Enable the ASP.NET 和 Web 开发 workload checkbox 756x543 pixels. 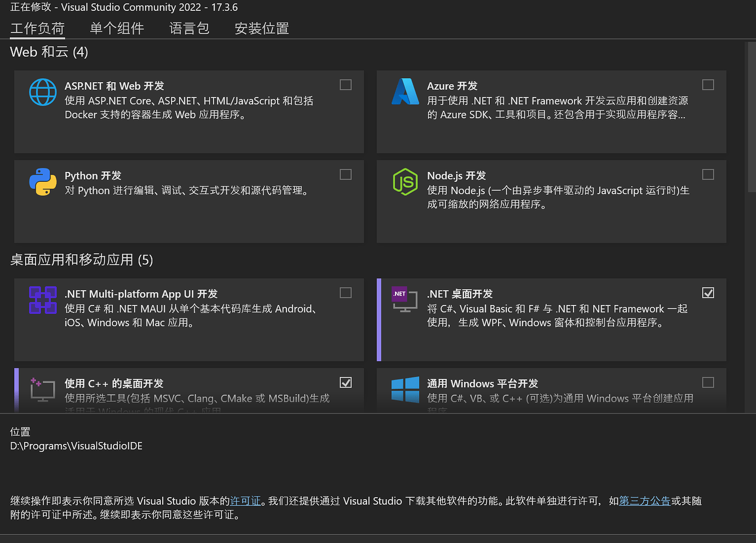point(345,85)
